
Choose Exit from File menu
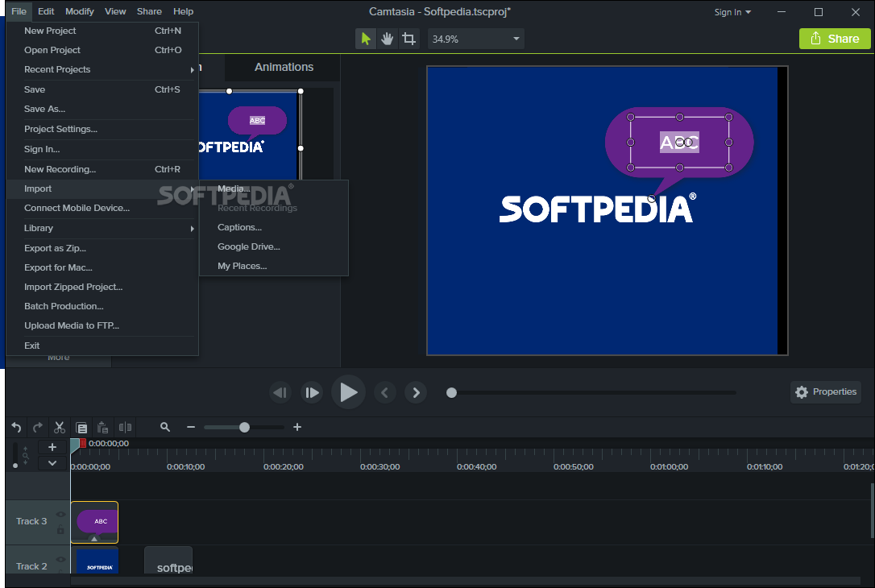click(102, 346)
